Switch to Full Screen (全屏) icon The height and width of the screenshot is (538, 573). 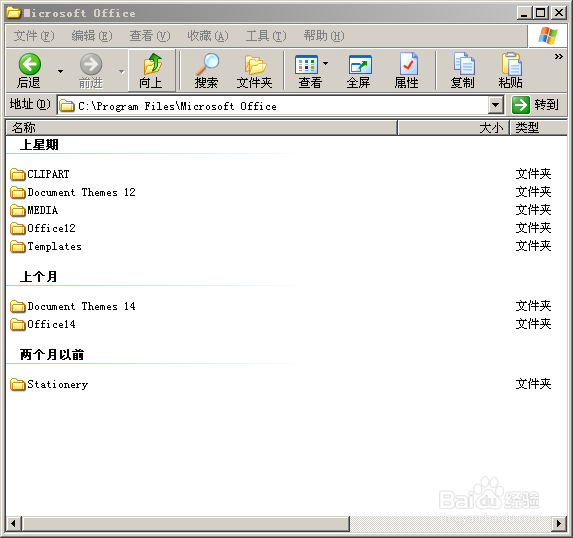tap(360, 65)
